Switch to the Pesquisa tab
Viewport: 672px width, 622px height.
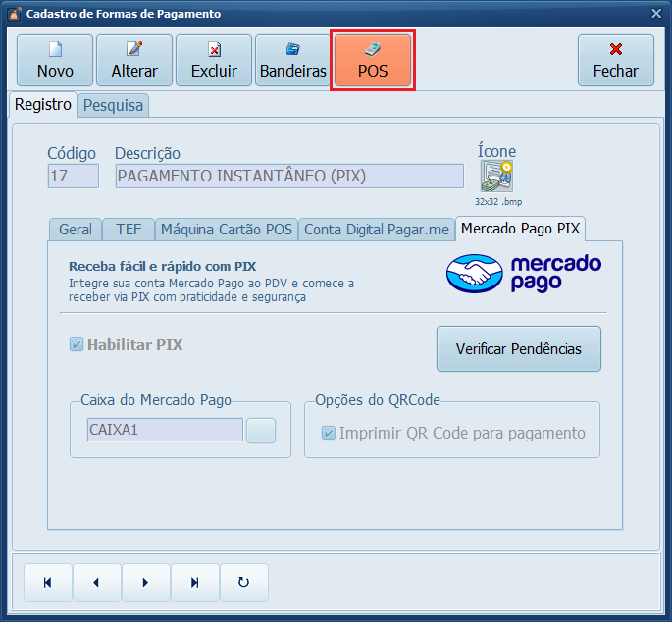tap(113, 105)
